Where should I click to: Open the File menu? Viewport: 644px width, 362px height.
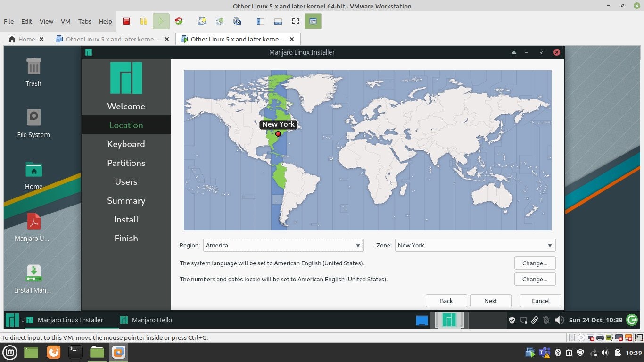(8, 21)
